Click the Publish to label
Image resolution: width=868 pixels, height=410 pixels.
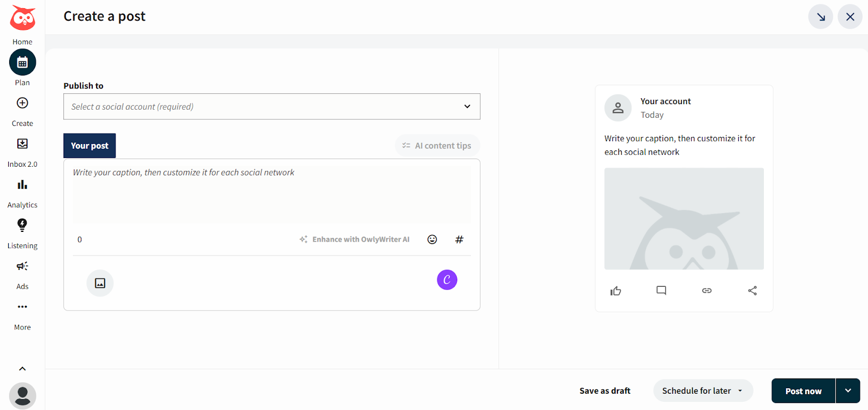pyautogui.click(x=84, y=86)
